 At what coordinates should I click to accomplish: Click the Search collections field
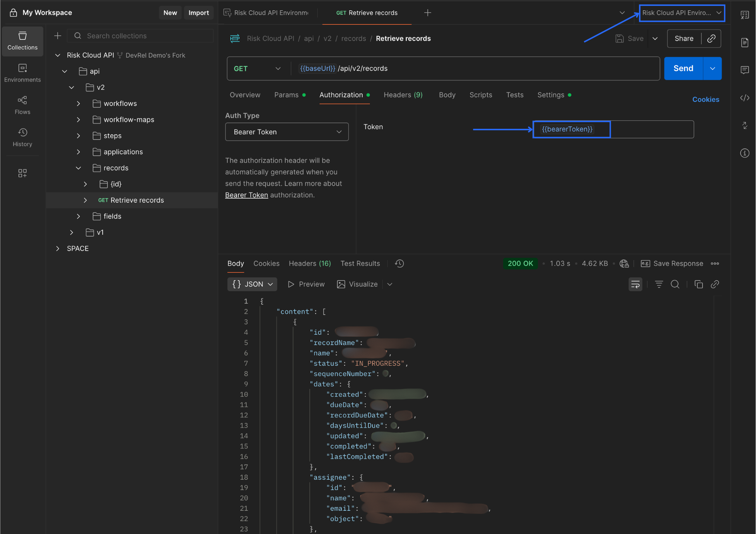tap(140, 36)
